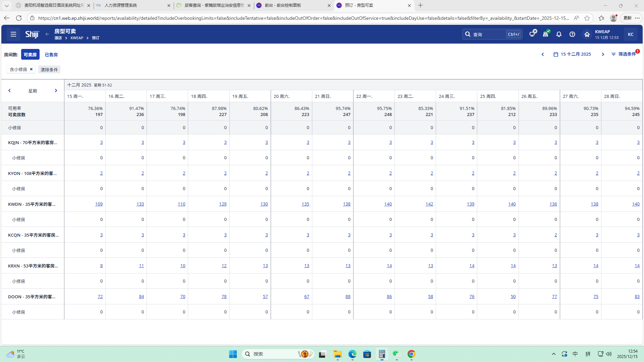Advance the 星期 period with right arrow
644x362 pixels.
tap(56, 90)
